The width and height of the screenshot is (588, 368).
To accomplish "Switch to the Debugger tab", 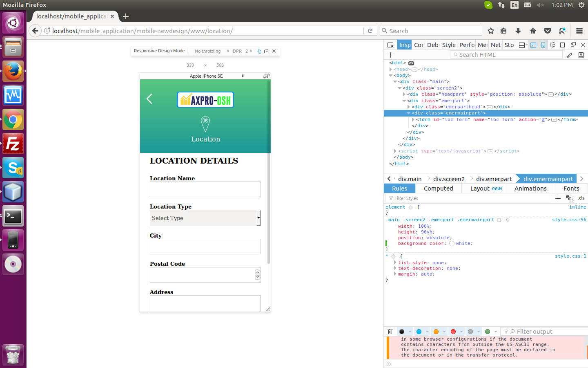I will (x=433, y=45).
